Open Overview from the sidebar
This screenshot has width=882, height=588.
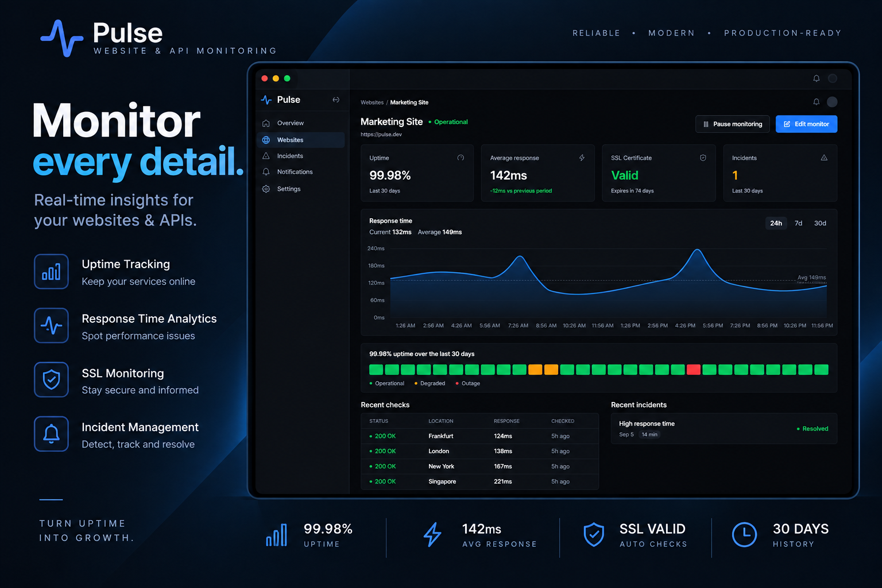[x=301, y=123]
